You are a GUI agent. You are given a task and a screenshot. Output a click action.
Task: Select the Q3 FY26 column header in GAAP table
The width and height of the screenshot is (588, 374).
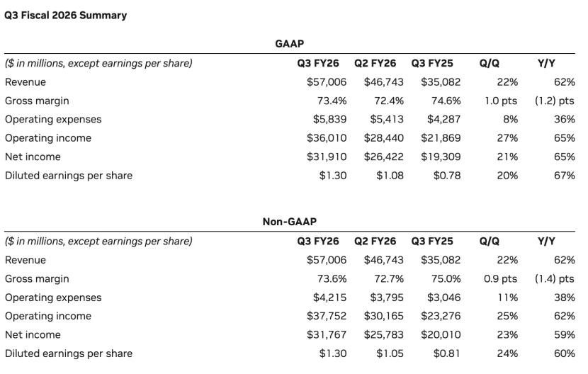322,63
